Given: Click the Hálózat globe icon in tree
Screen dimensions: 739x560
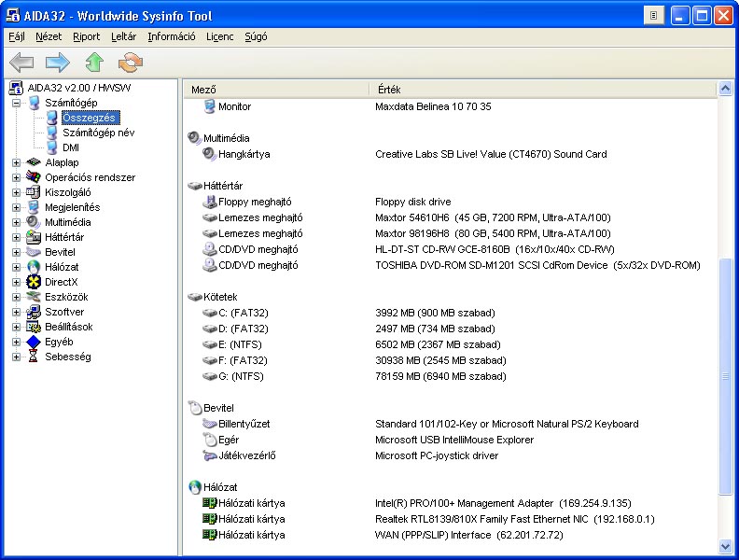Looking at the screenshot, I should (34, 267).
